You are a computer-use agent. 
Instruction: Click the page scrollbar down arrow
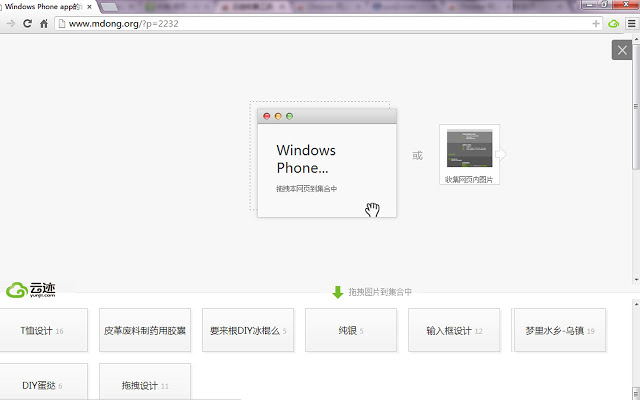pos(636,280)
